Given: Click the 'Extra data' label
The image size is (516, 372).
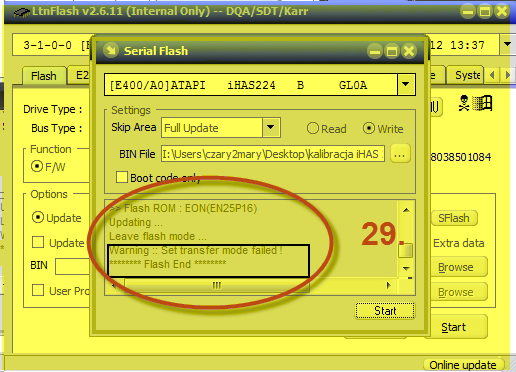Looking at the screenshot, I should pyautogui.click(x=459, y=243).
